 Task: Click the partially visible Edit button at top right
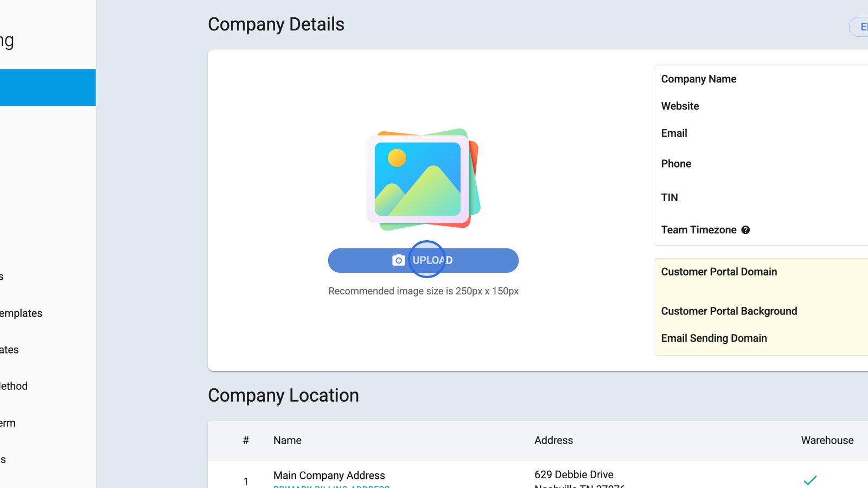pyautogui.click(x=860, y=27)
